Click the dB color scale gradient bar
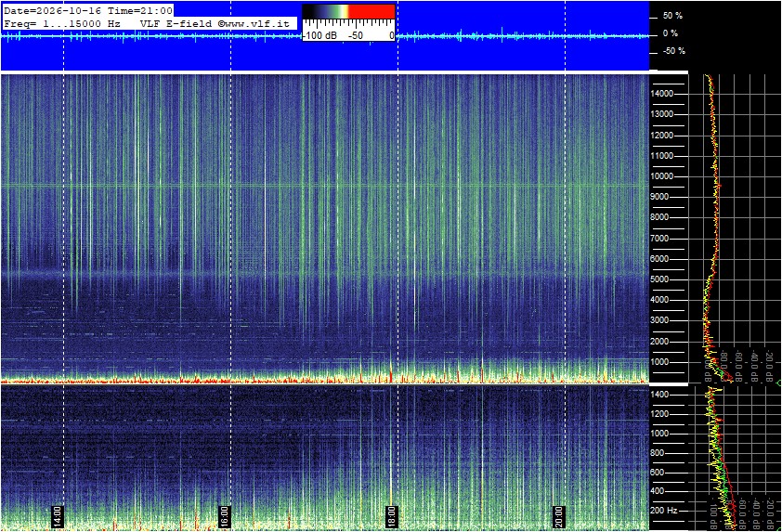Image resolution: width=782 pixels, height=532 pixels. coord(348,12)
